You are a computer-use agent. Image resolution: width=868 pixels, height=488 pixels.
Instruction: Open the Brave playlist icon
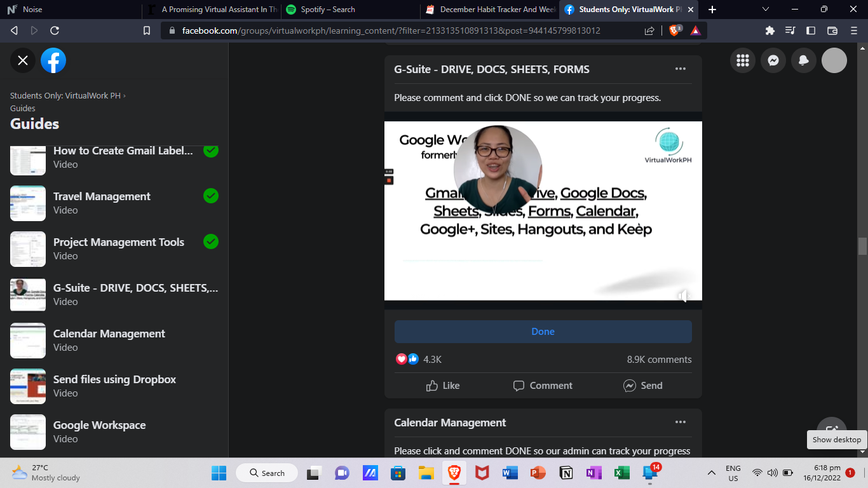pos(790,30)
